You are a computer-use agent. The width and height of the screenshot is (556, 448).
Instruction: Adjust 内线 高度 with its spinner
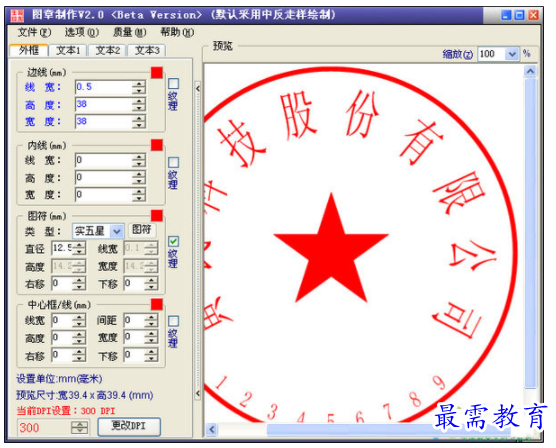(139, 177)
